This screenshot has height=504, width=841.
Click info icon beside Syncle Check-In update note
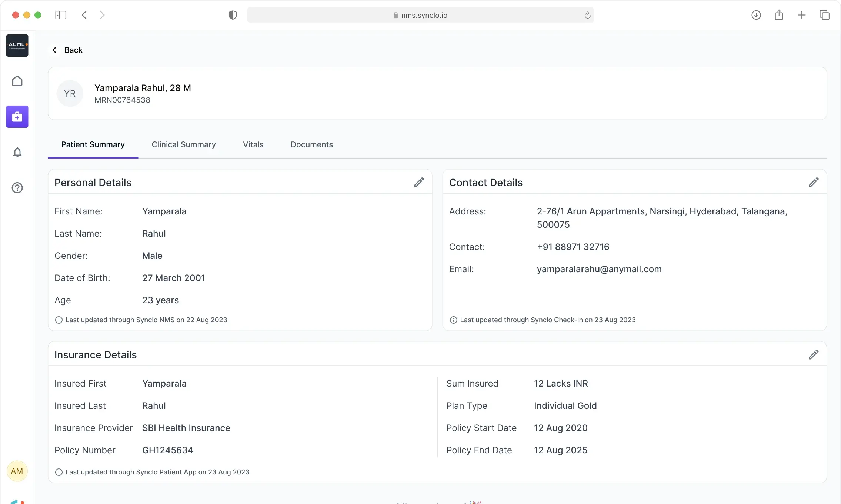[453, 320]
